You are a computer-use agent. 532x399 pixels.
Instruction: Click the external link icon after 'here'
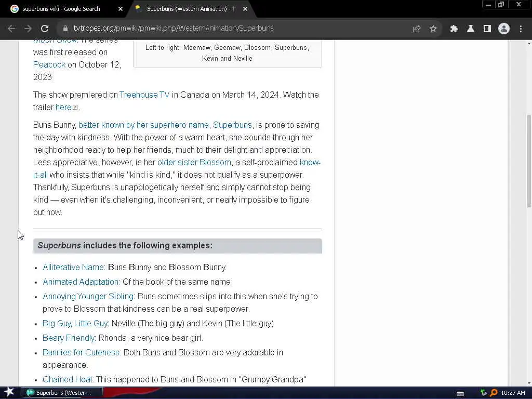tap(75, 108)
